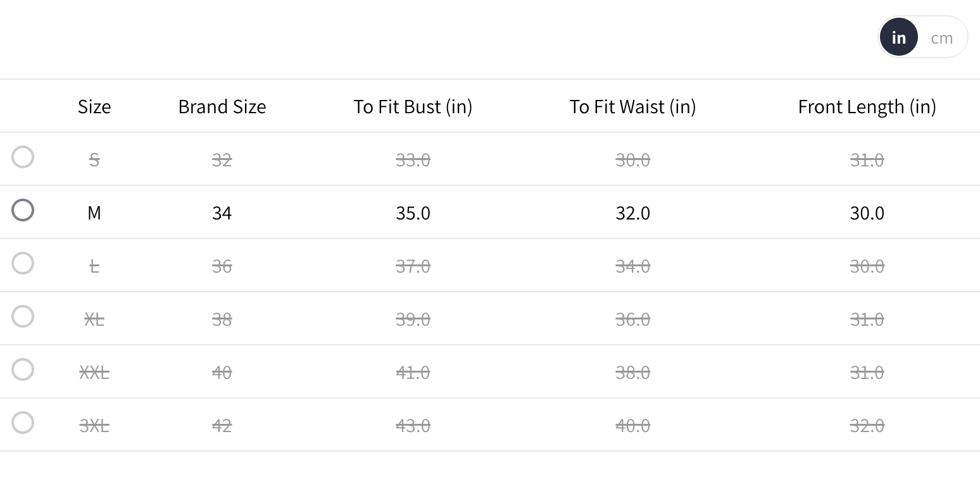Select the size S radio button
Viewport: 980px width, 501px height.
(x=23, y=157)
